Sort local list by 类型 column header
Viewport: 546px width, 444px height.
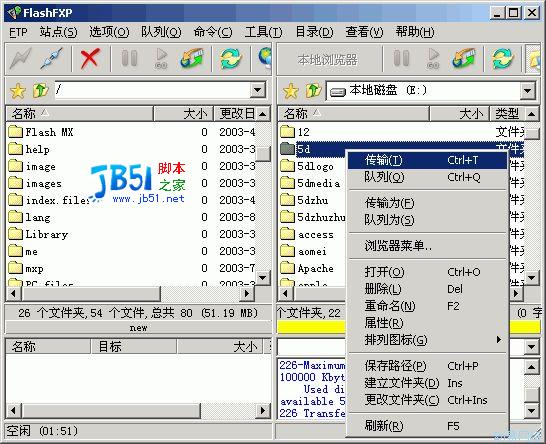[507, 114]
